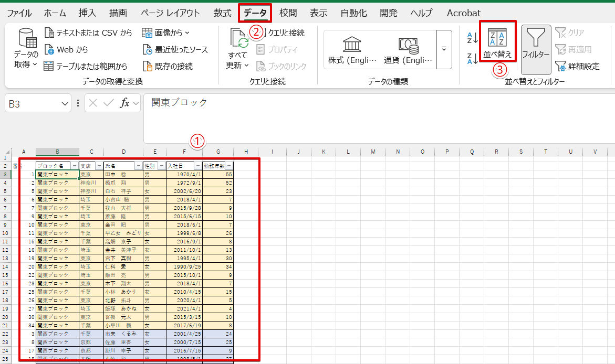
Task: Switch to the 校閲 tab
Action: pyautogui.click(x=288, y=13)
